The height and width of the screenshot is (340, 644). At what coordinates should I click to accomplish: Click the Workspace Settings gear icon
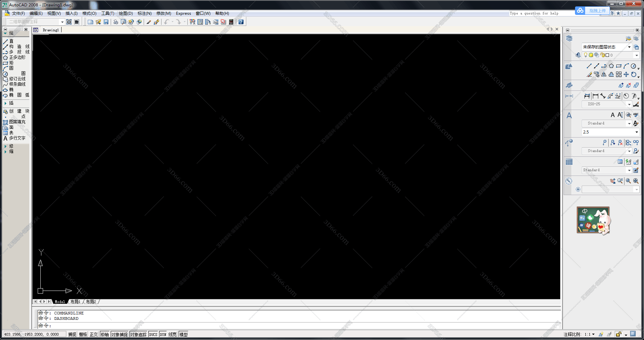coord(69,22)
